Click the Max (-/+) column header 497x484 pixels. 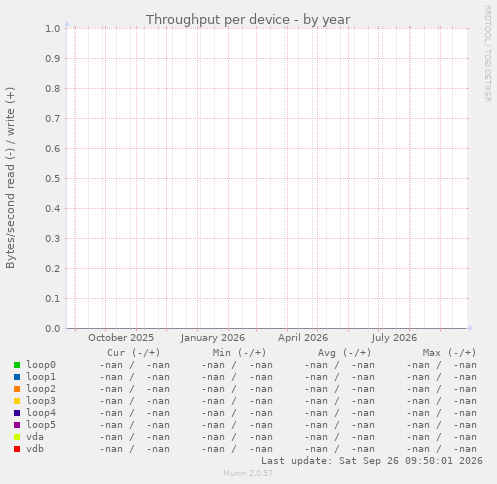449,353
